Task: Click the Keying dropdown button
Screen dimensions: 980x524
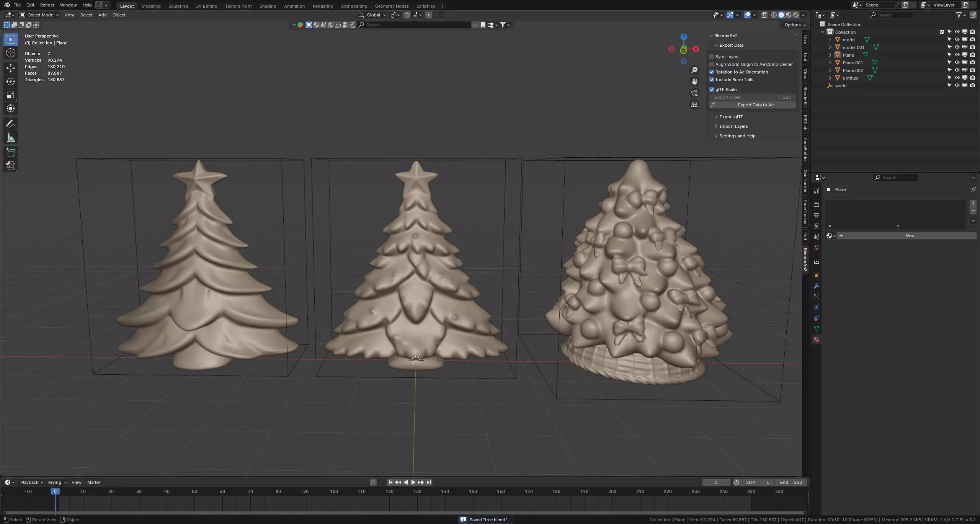Action: pos(57,482)
